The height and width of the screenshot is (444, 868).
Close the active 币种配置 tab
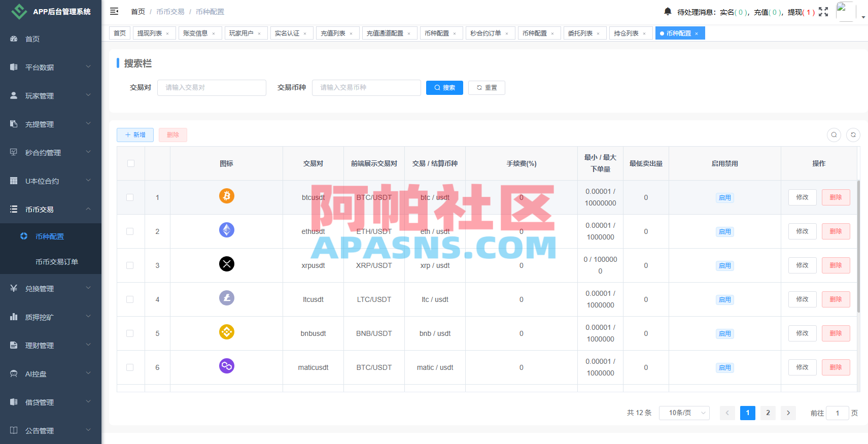tap(697, 33)
